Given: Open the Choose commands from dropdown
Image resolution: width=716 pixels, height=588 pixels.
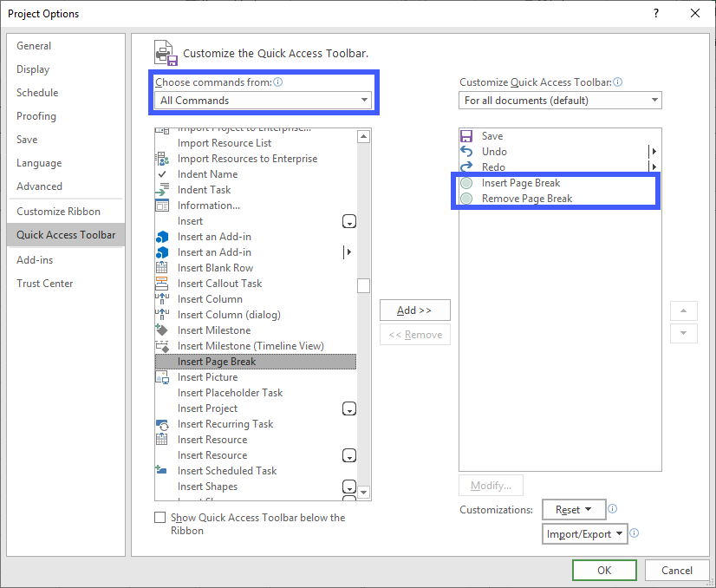Looking at the screenshot, I should coord(263,101).
